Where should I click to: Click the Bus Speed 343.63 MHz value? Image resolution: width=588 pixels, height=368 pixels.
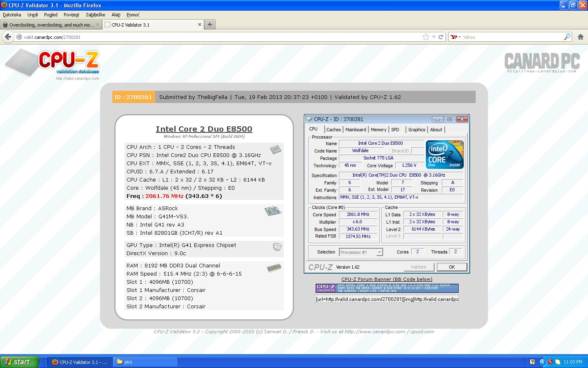tap(358, 229)
